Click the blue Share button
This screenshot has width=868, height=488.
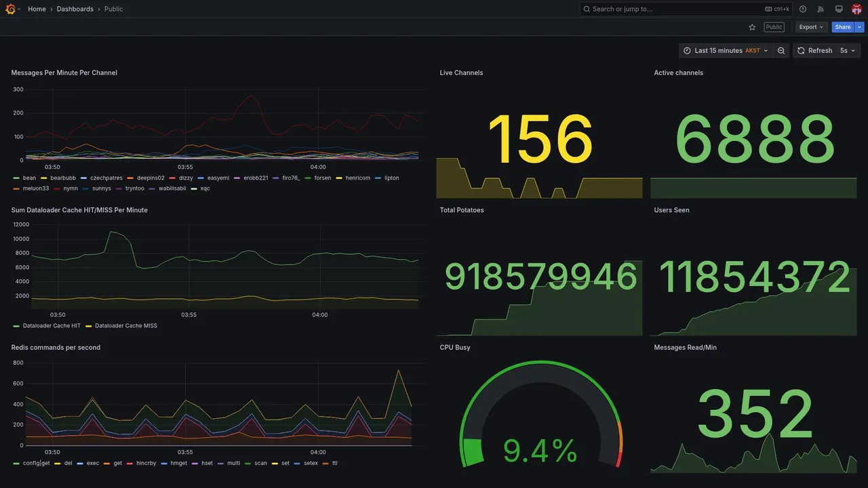843,27
